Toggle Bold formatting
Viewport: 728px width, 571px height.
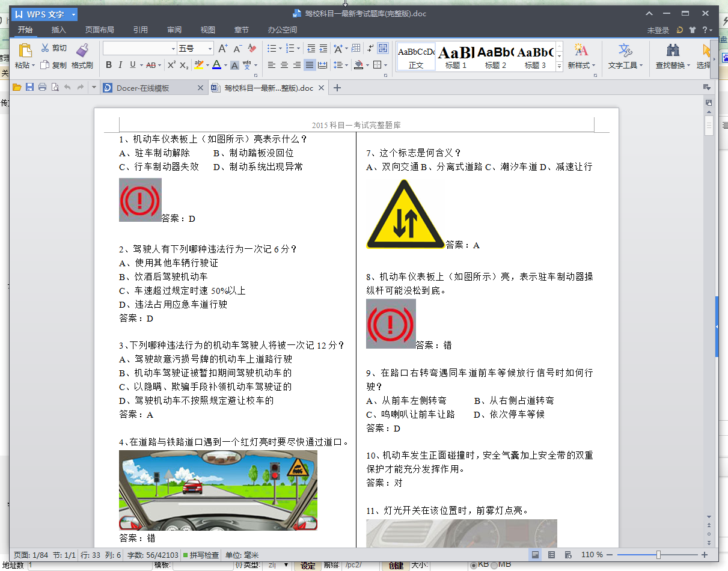(x=109, y=65)
